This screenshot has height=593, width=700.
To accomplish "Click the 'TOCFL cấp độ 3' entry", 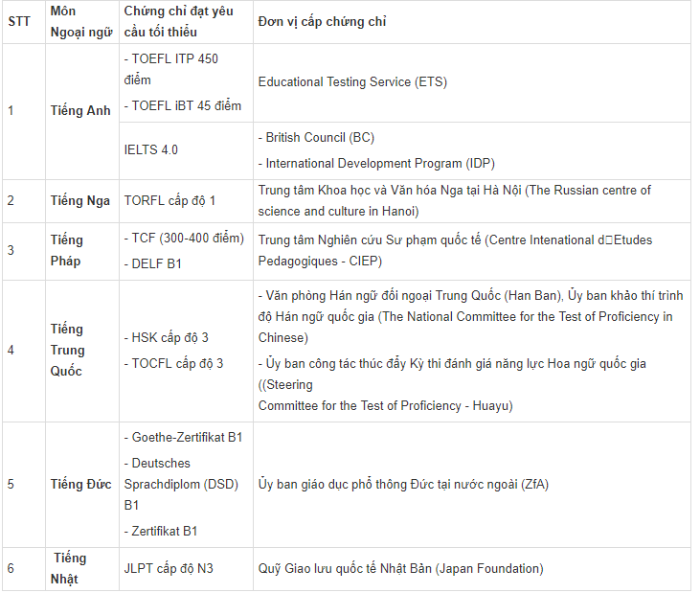I will 173,363.
